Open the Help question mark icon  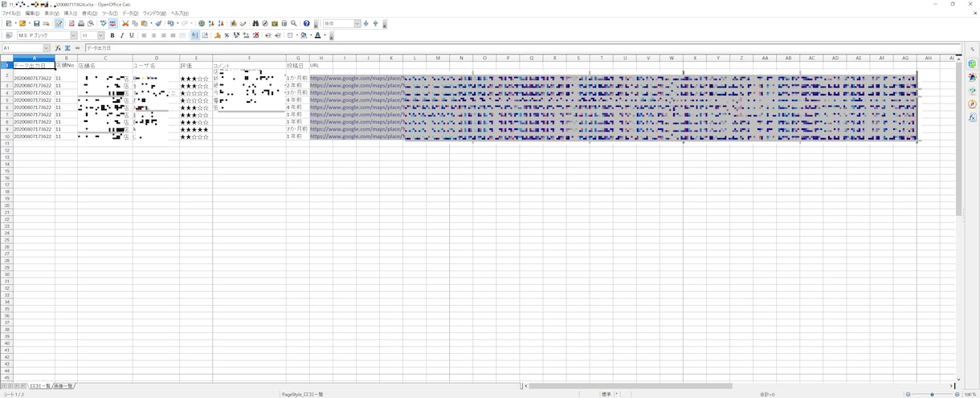[306, 23]
